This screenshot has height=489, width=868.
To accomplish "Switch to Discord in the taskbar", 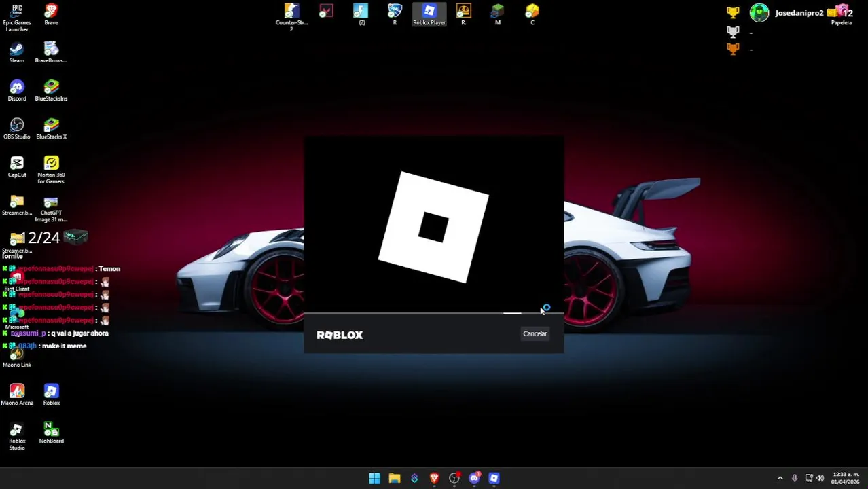I will 474,478.
